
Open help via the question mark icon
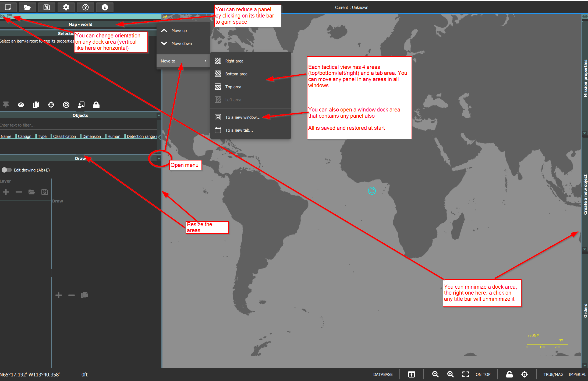point(86,7)
